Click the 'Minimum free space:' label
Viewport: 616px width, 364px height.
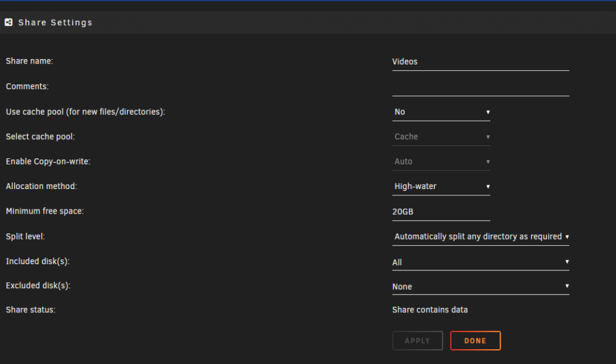45,211
